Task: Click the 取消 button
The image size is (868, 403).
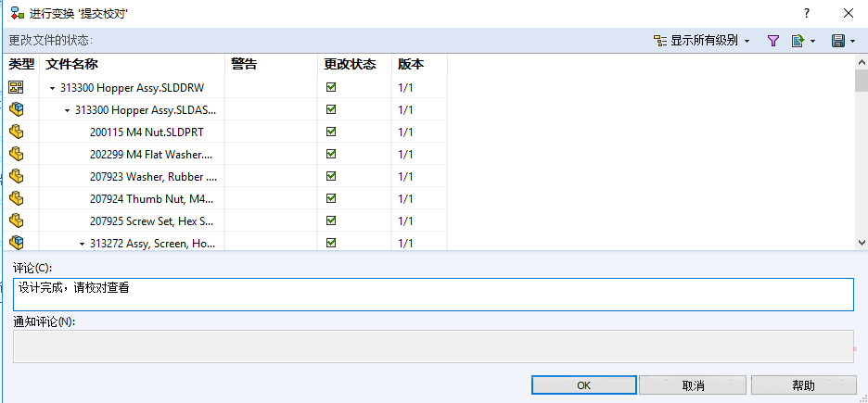Action: click(x=693, y=385)
